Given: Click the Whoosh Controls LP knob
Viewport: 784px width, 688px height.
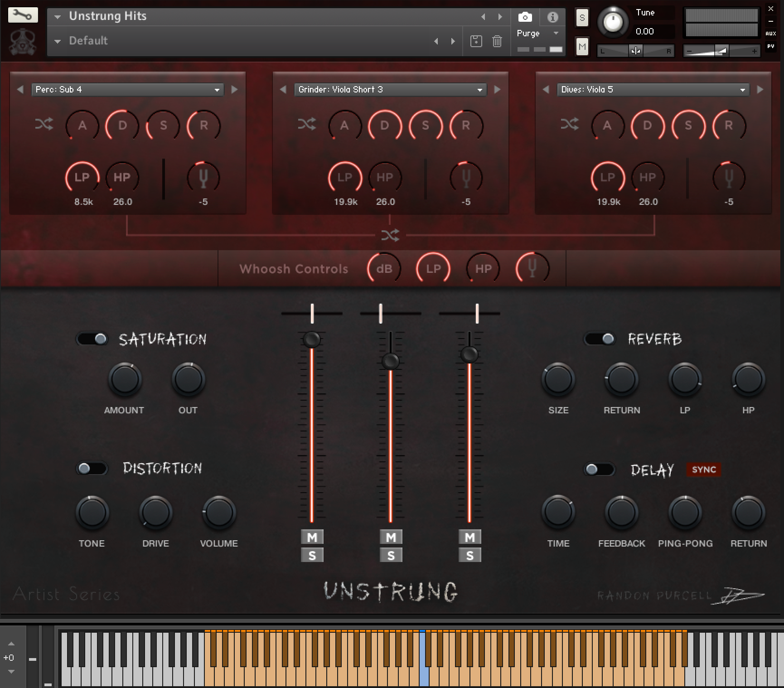Looking at the screenshot, I should point(433,268).
